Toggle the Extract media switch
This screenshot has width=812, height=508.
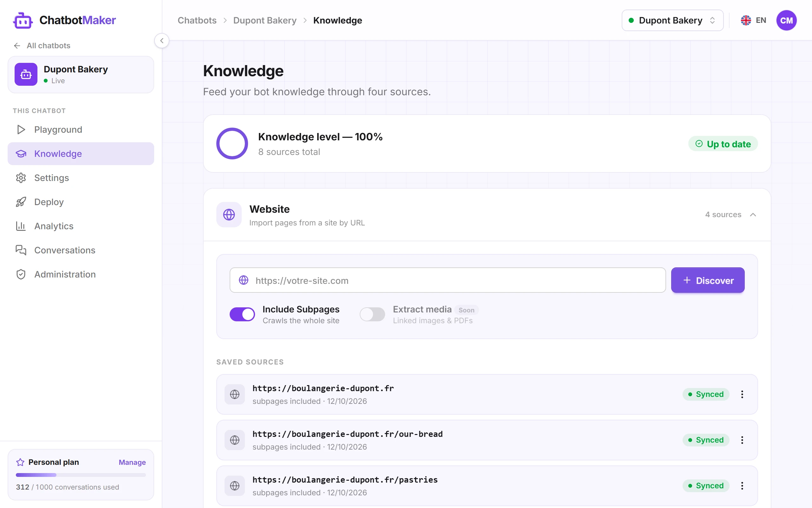[372, 314]
